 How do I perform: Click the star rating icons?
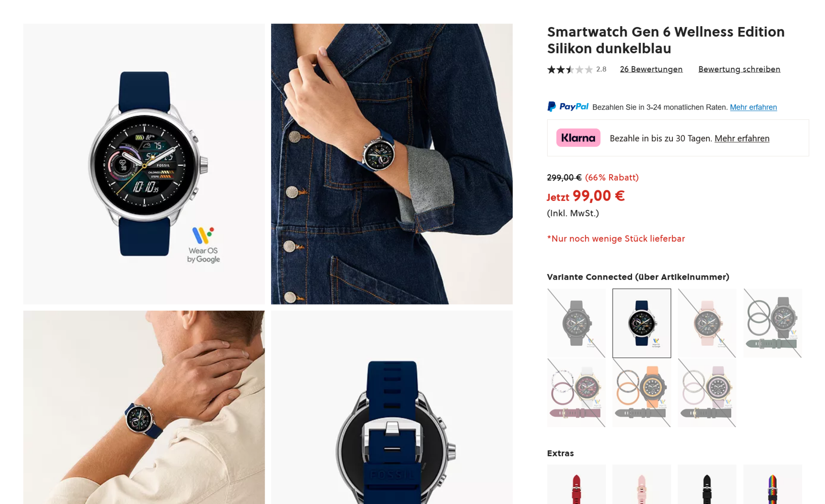[x=570, y=70]
